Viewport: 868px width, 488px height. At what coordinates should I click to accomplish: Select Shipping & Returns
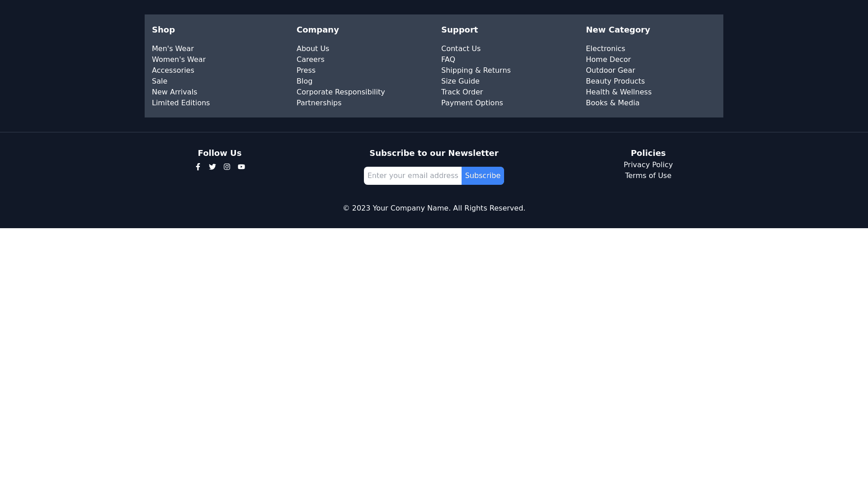pos(476,70)
